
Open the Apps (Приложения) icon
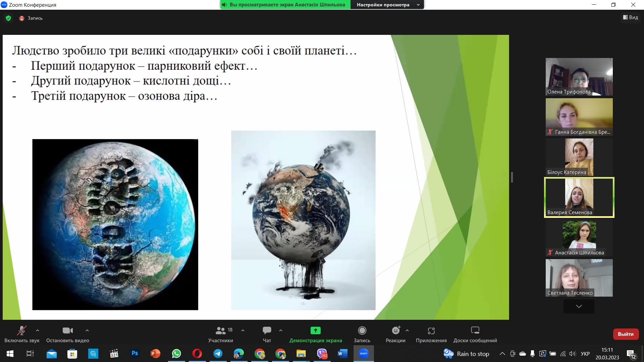[431, 331]
